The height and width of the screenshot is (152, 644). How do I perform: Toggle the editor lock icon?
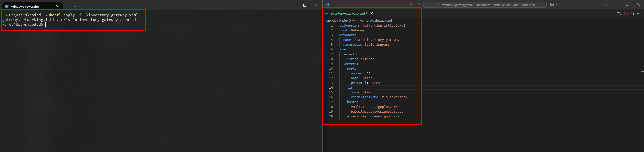coord(632,13)
